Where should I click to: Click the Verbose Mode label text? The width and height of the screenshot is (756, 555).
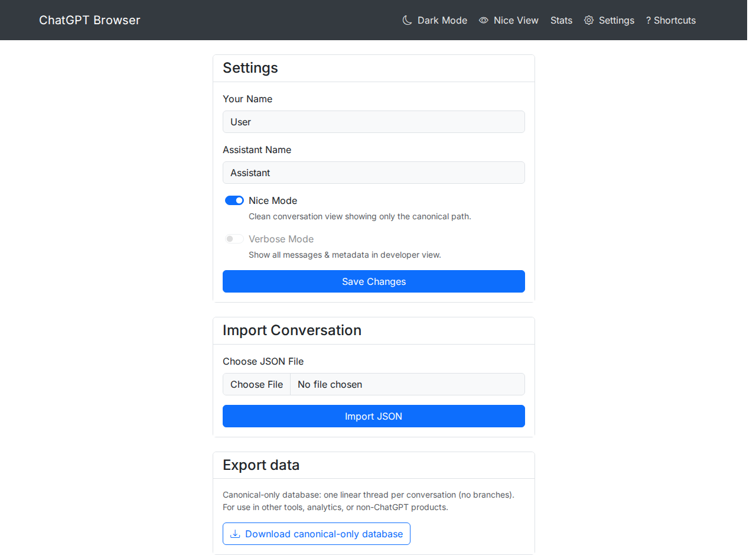click(281, 239)
